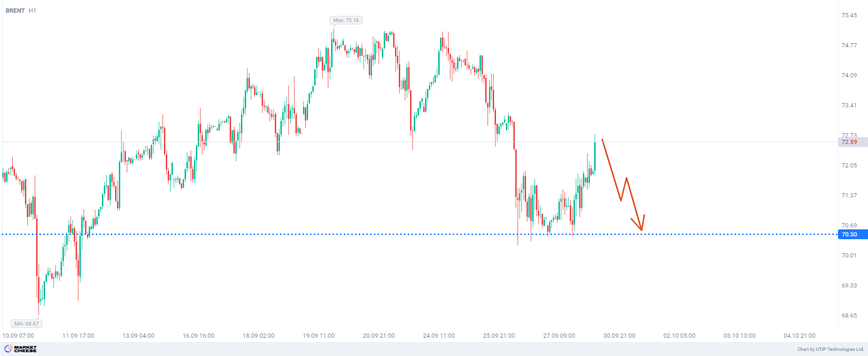Click the 20.09 21:00 time axis label
The width and height of the screenshot is (868, 356).
point(379,336)
